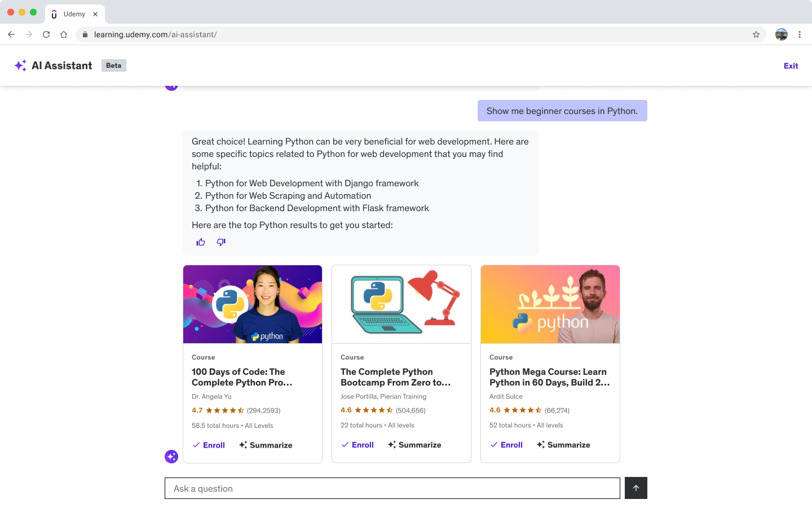Open the Chrome three-dot menu
This screenshot has width=812, height=508.
coord(800,34)
